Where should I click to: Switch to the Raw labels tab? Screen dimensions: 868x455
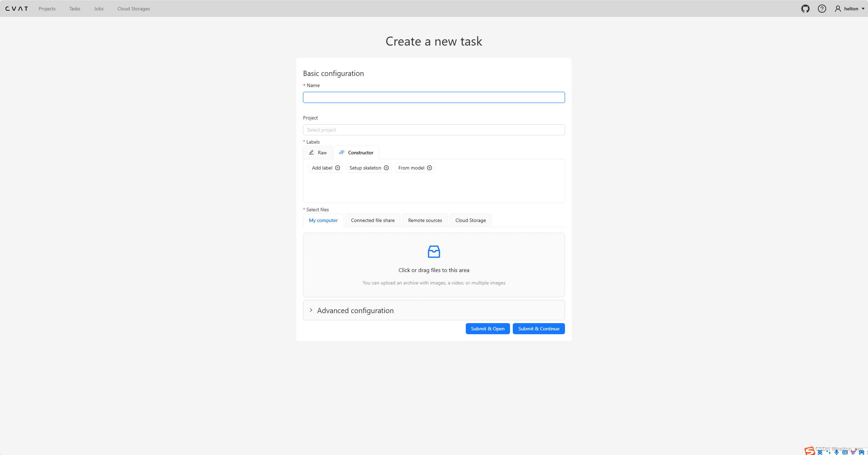coord(318,152)
